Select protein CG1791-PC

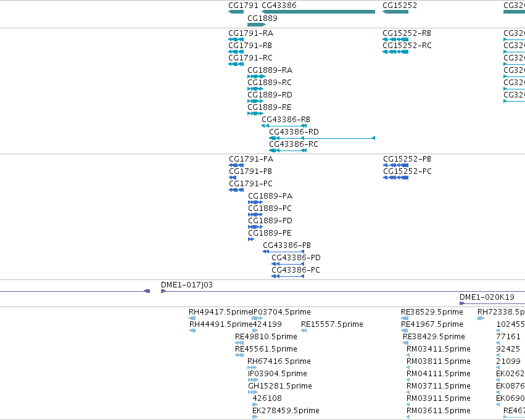point(251,184)
